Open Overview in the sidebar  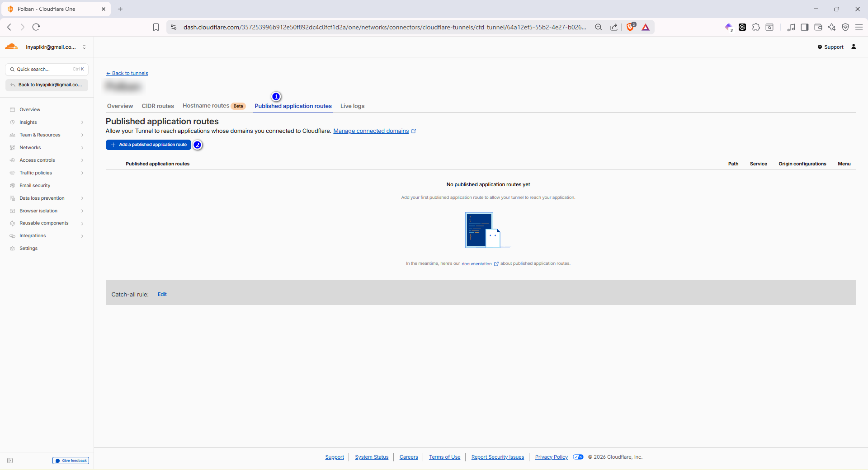(30, 110)
